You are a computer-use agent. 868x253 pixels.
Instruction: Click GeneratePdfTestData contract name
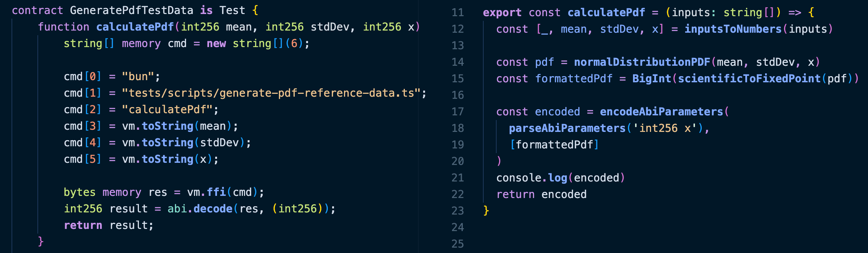pos(131,10)
